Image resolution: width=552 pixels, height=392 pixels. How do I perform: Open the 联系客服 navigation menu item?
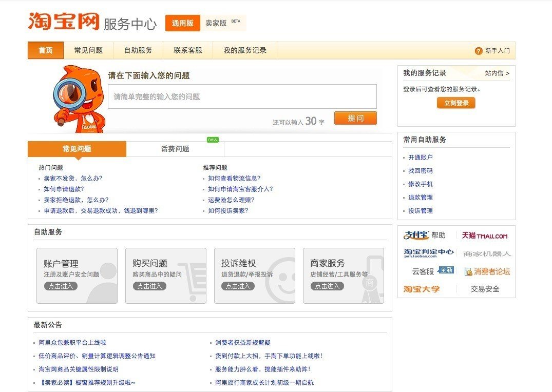188,50
